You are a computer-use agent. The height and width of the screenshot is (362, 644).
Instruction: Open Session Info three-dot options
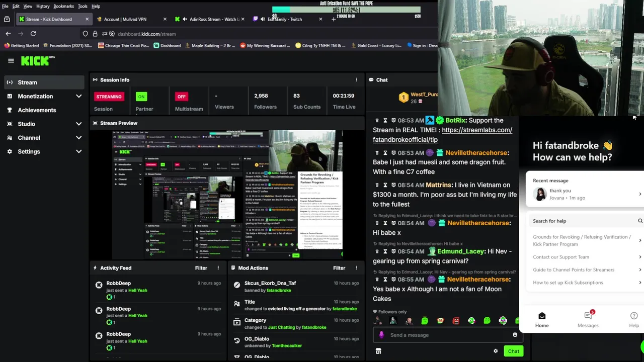click(356, 80)
